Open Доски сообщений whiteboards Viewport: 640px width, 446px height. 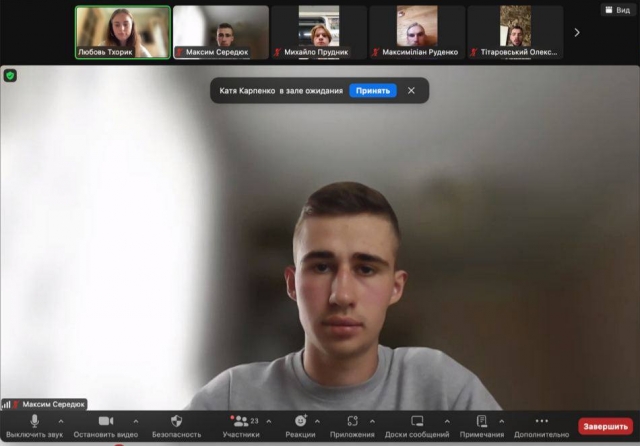[x=417, y=426]
